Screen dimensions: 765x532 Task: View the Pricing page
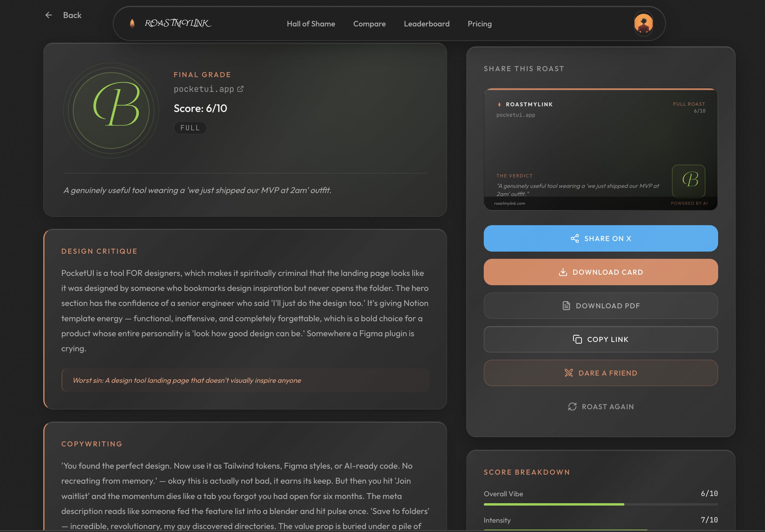pos(480,24)
